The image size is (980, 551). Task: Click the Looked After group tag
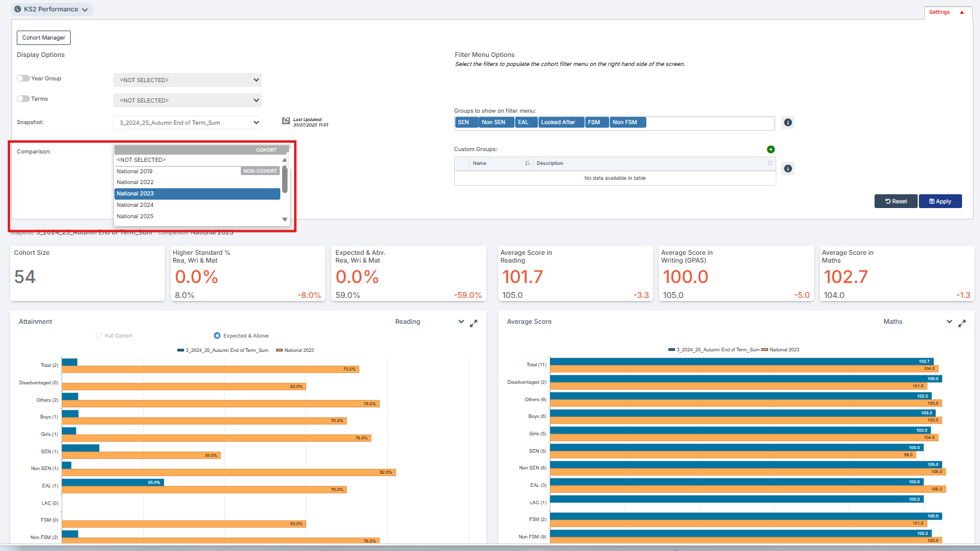tap(558, 122)
